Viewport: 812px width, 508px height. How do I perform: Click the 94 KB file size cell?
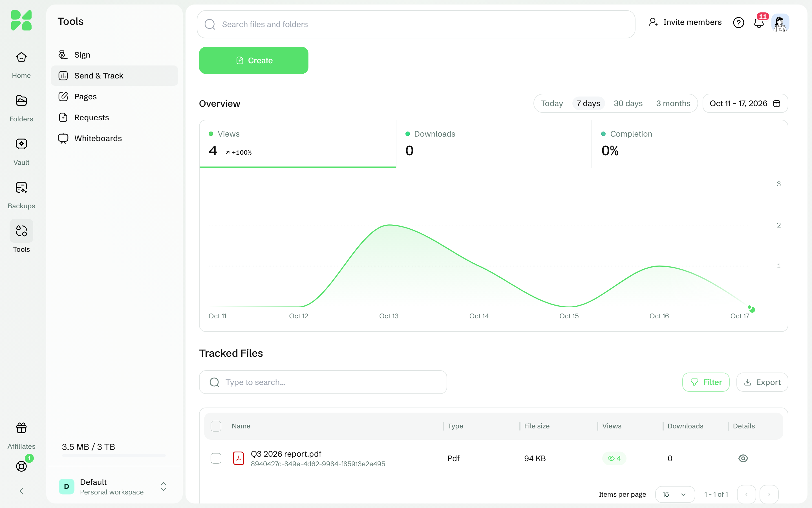535,458
